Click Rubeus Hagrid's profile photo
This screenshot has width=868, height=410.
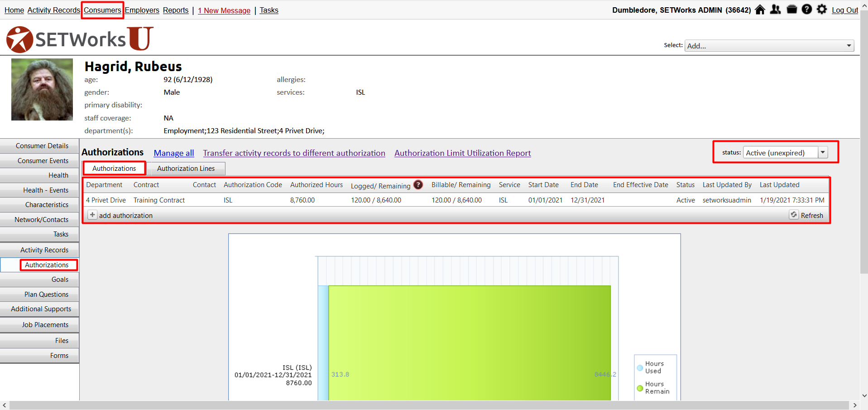click(42, 90)
